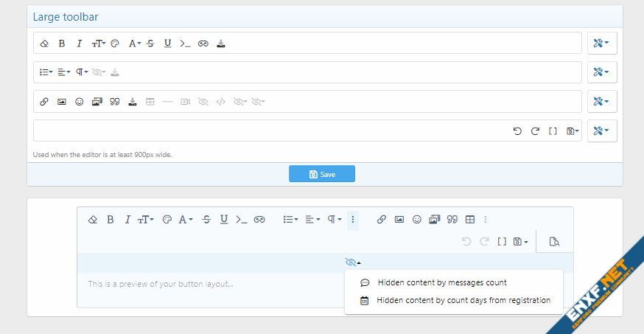
Task: Click the undo icon in the fourth toolbar row
Action: (517, 131)
